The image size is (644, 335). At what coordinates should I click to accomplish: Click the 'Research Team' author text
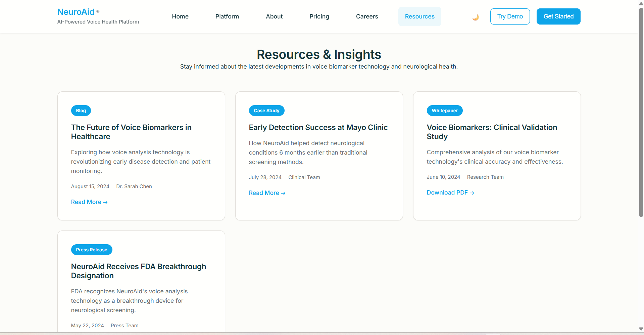pyautogui.click(x=485, y=177)
